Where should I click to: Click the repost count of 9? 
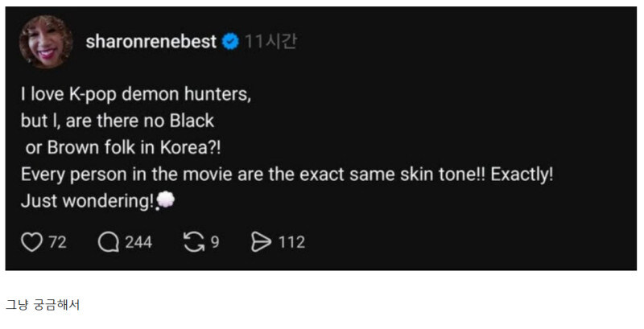coord(215,242)
